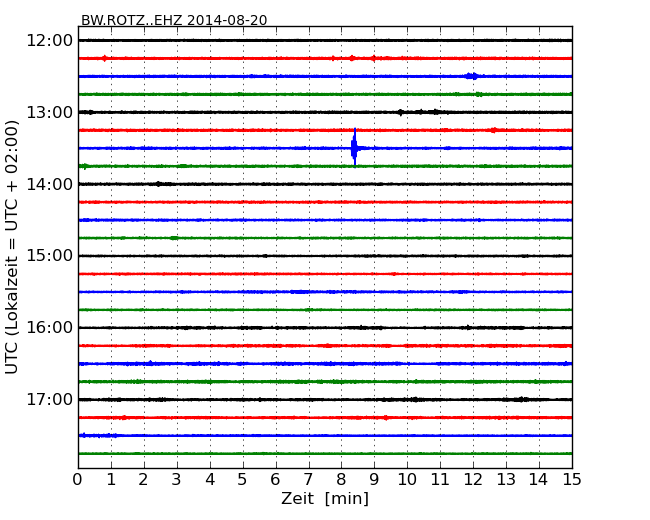This screenshot has height=520, width=650.
Task: Select minute tick label 4
Action: tap(210, 480)
